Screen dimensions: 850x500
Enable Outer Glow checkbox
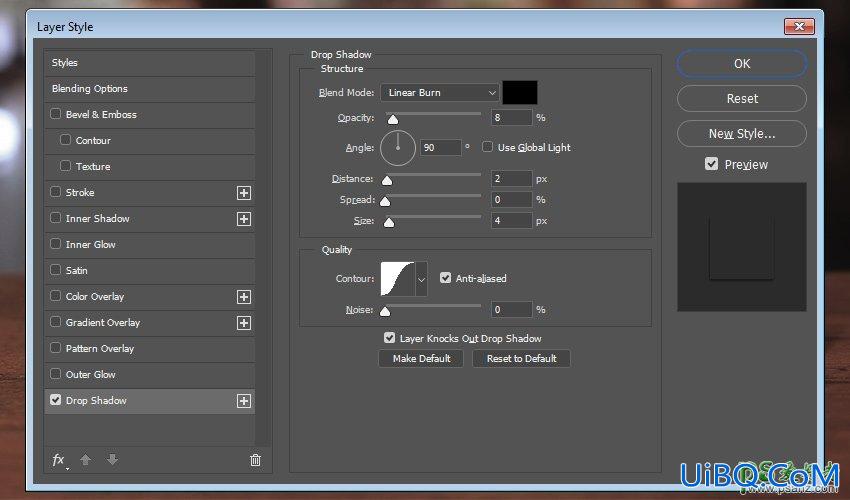click(55, 374)
